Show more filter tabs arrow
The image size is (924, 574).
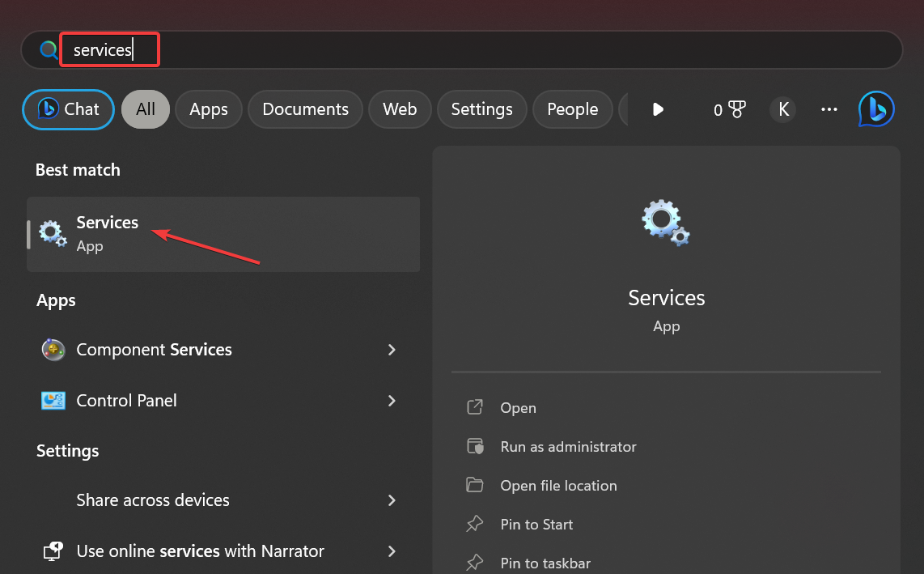tap(658, 109)
